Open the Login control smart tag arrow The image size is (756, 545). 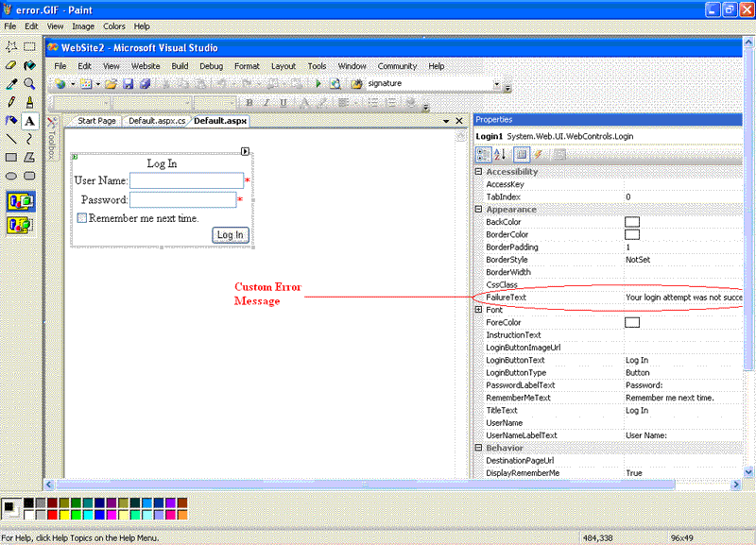pyautogui.click(x=245, y=151)
